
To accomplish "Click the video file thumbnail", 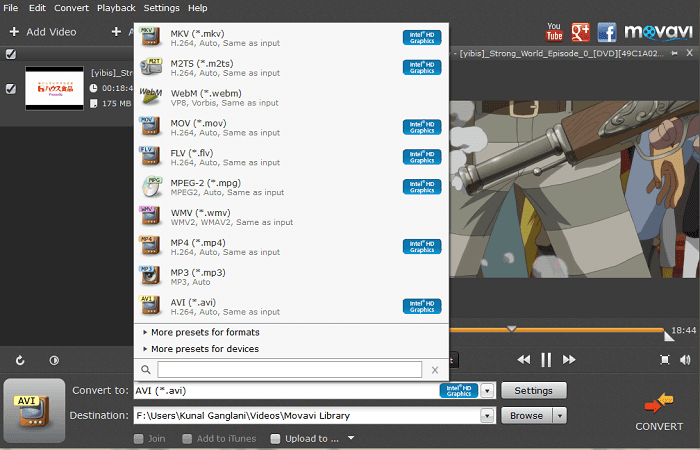I will (x=54, y=88).
